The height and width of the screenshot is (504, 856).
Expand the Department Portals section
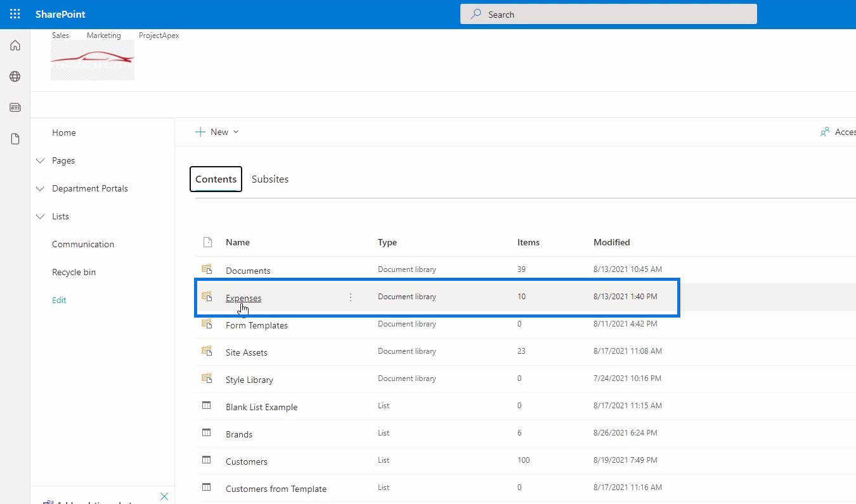(x=41, y=189)
